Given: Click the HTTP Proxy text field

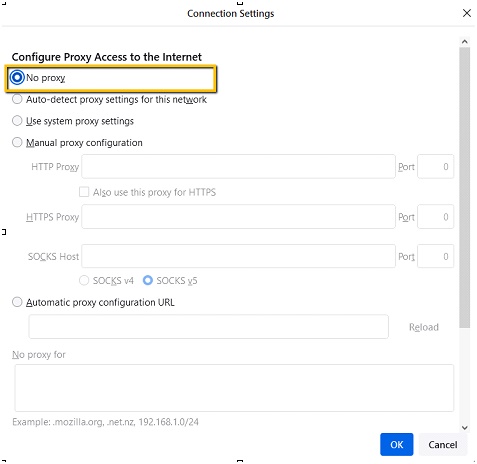Looking at the screenshot, I should click(x=238, y=166).
